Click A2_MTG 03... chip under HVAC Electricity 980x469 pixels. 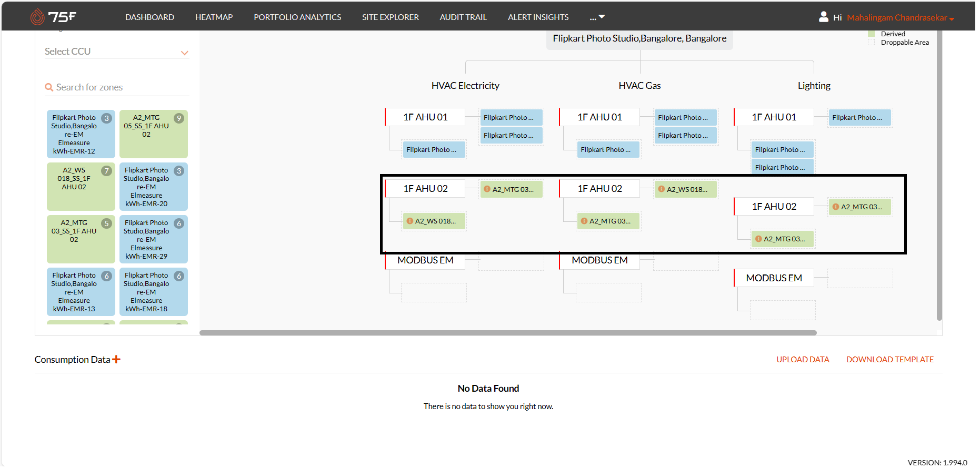511,189
